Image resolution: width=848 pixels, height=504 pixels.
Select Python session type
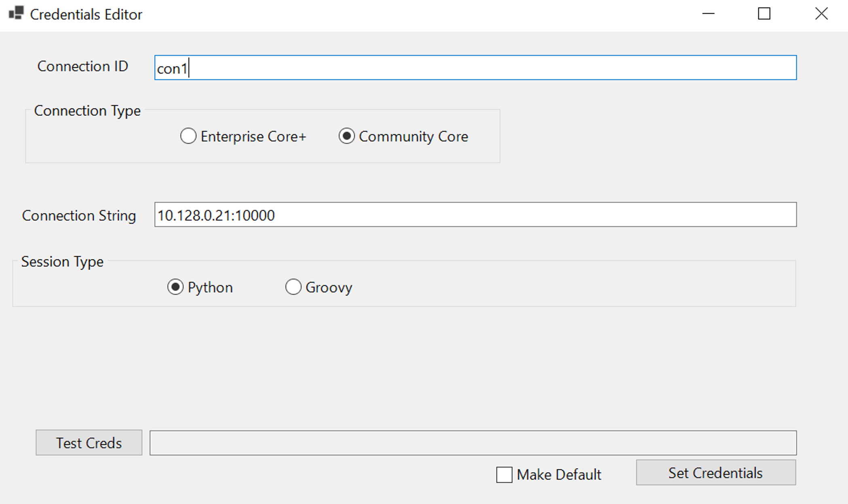(175, 287)
